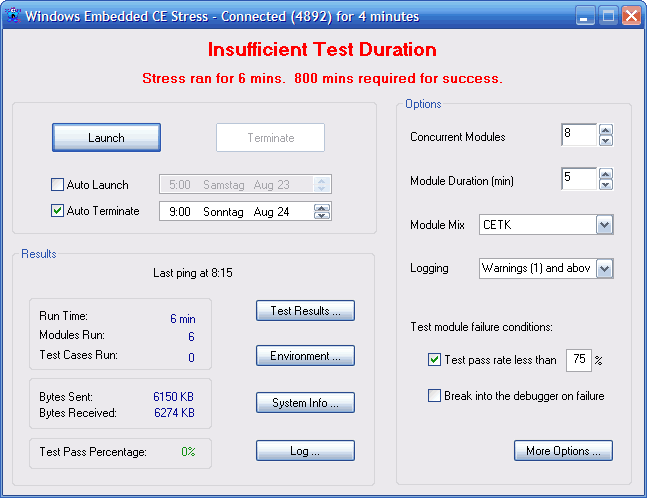Click the pass rate percentage field 75
Viewport: 647px width, 498px height.
click(x=579, y=360)
